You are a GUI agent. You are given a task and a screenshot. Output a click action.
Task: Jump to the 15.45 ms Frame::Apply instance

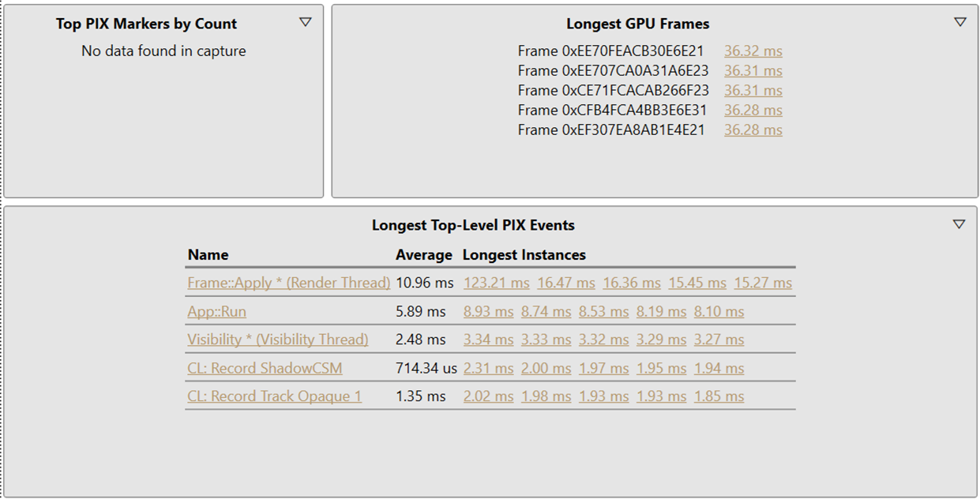coord(697,283)
